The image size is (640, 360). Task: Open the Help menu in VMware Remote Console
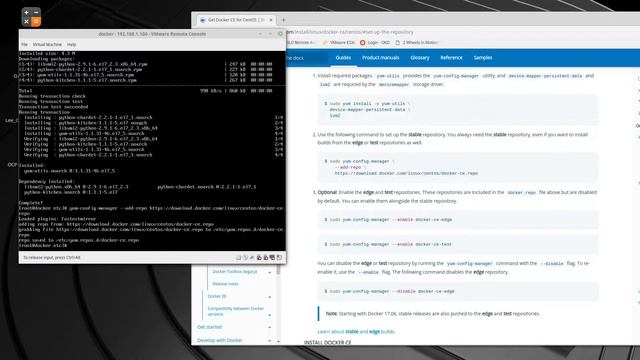coord(71,44)
